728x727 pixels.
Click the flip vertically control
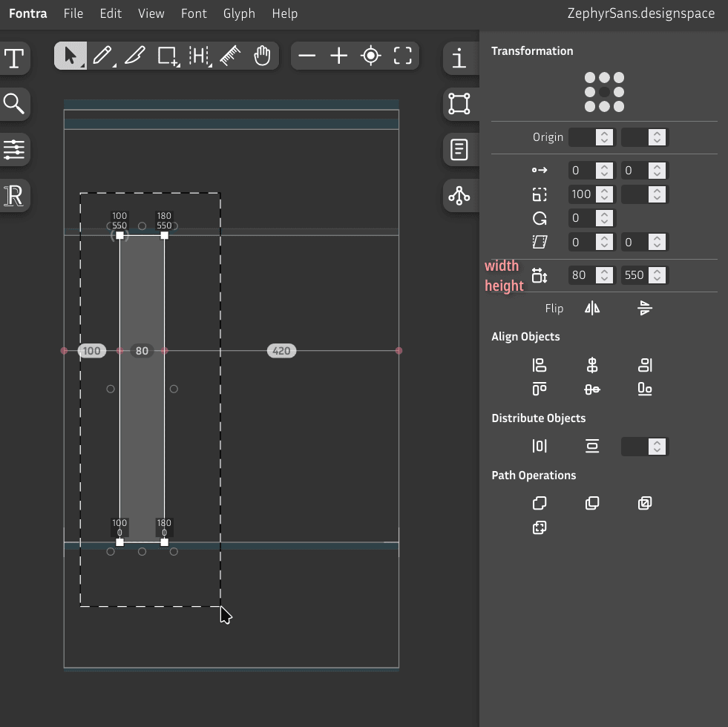pyautogui.click(x=643, y=308)
